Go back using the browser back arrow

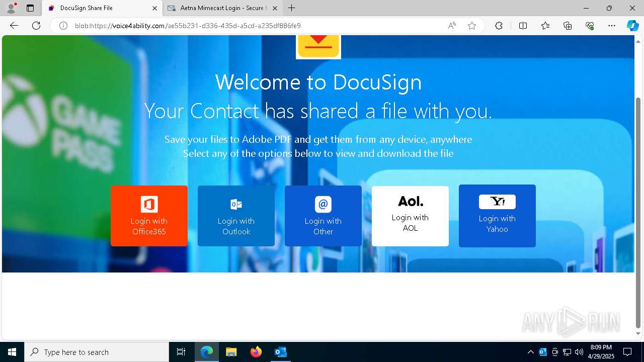click(x=14, y=26)
